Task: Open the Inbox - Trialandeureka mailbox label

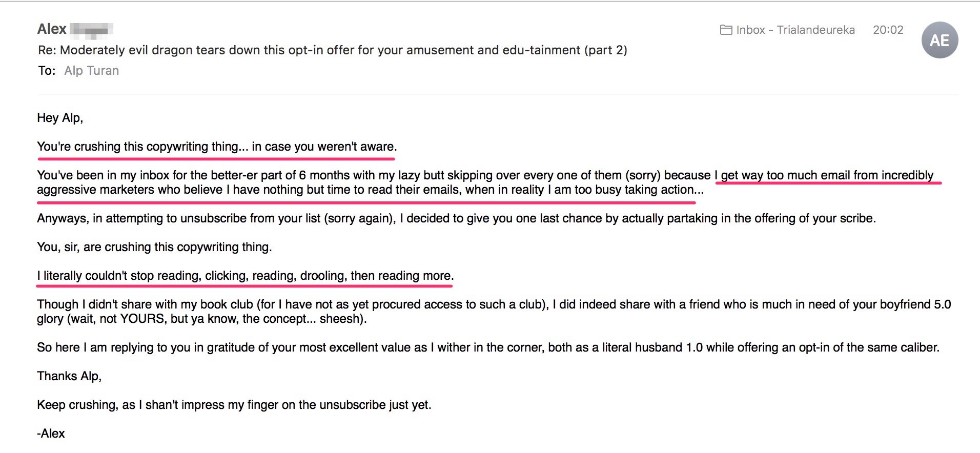Action: [x=795, y=30]
